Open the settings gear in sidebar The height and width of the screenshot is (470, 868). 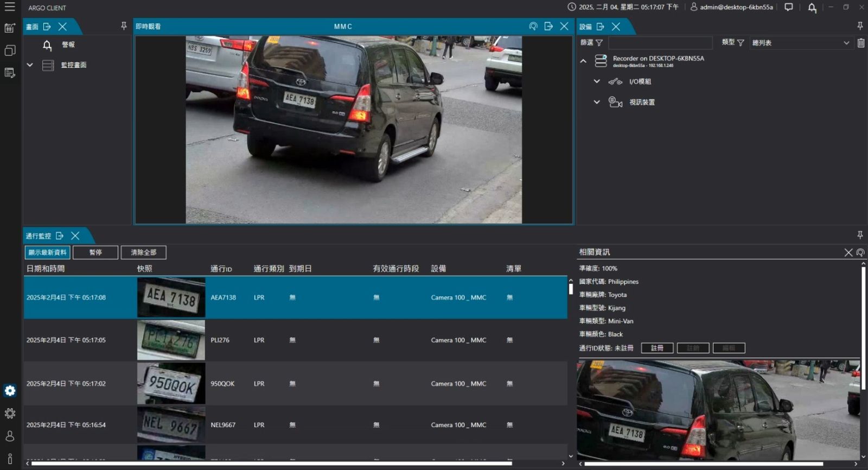[x=10, y=414]
